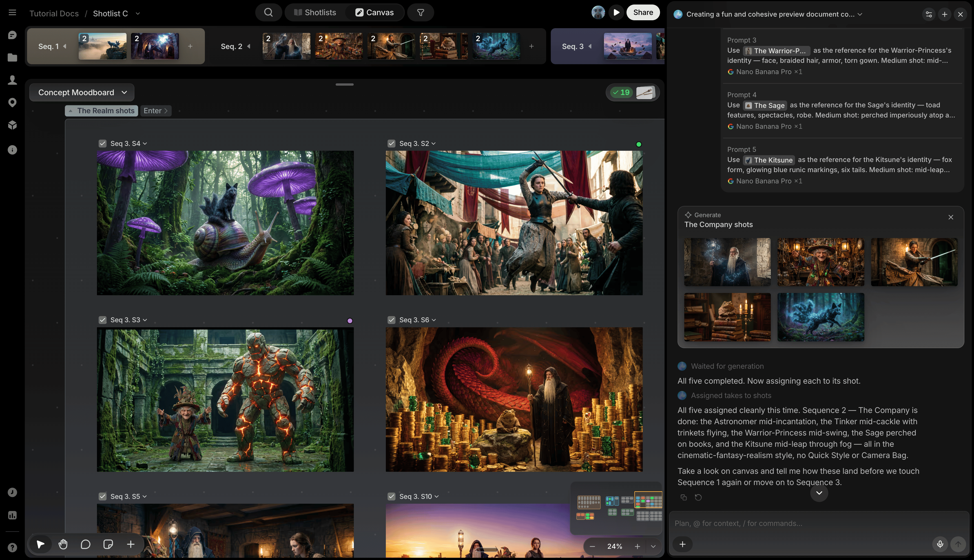Expand the Seq 3. S4 label dropdown
Viewport: 974px width, 560px height.
tap(145, 143)
